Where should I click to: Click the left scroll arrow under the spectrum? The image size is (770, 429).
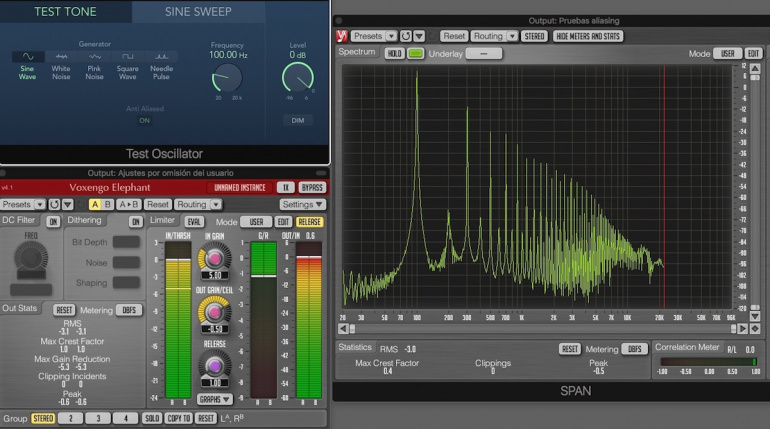(343, 328)
